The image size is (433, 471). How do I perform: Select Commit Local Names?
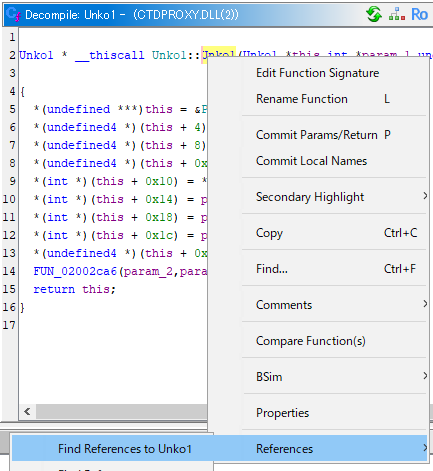coord(311,161)
